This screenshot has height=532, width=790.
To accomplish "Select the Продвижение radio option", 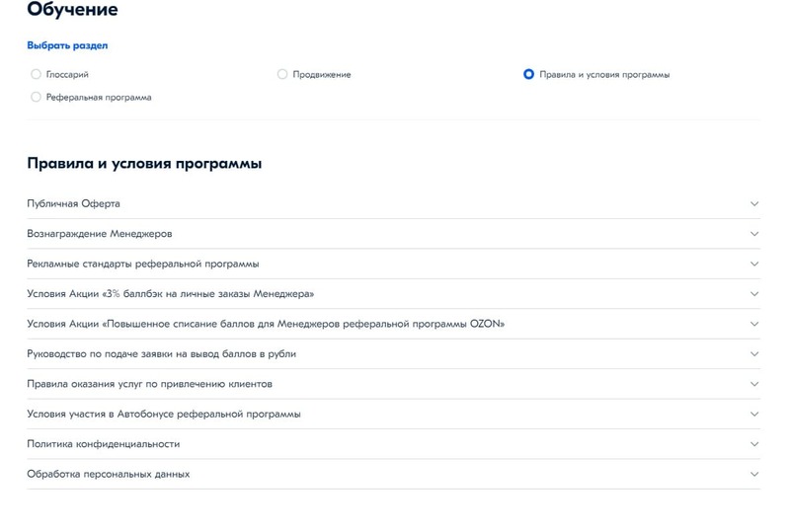I will coord(282,74).
